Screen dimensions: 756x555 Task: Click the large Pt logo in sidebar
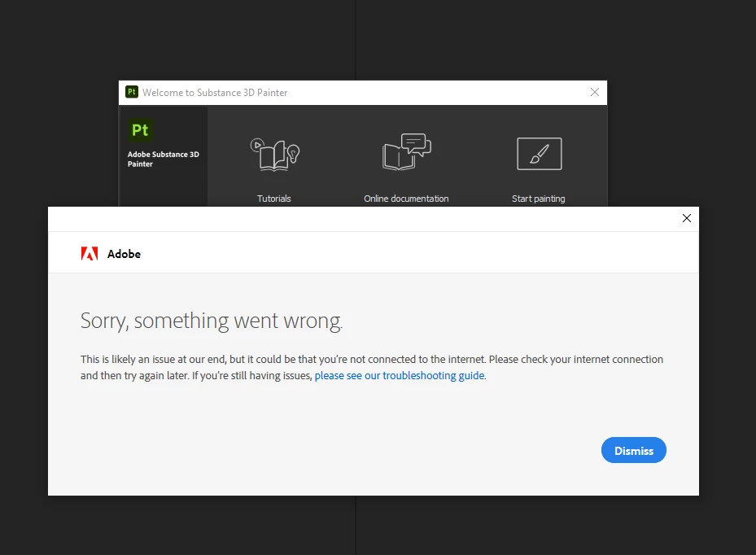click(140, 130)
